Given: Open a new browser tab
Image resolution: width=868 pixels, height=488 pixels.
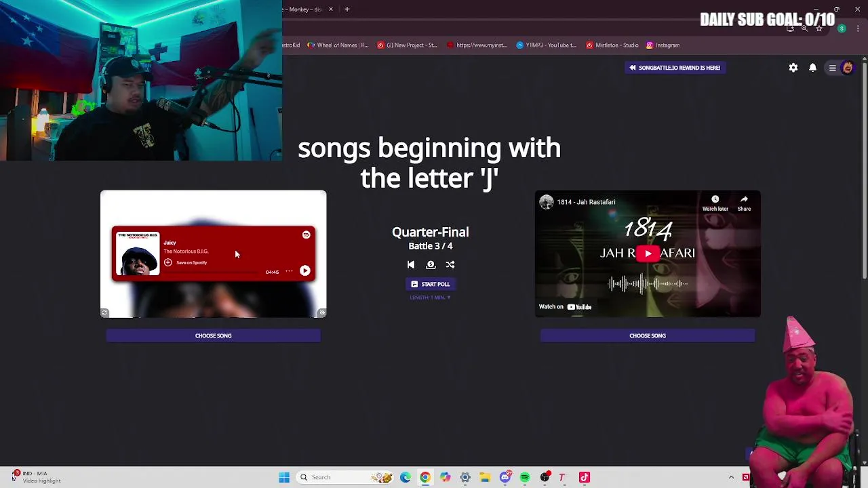Looking at the screenshot, I should [x=347, y=9].
